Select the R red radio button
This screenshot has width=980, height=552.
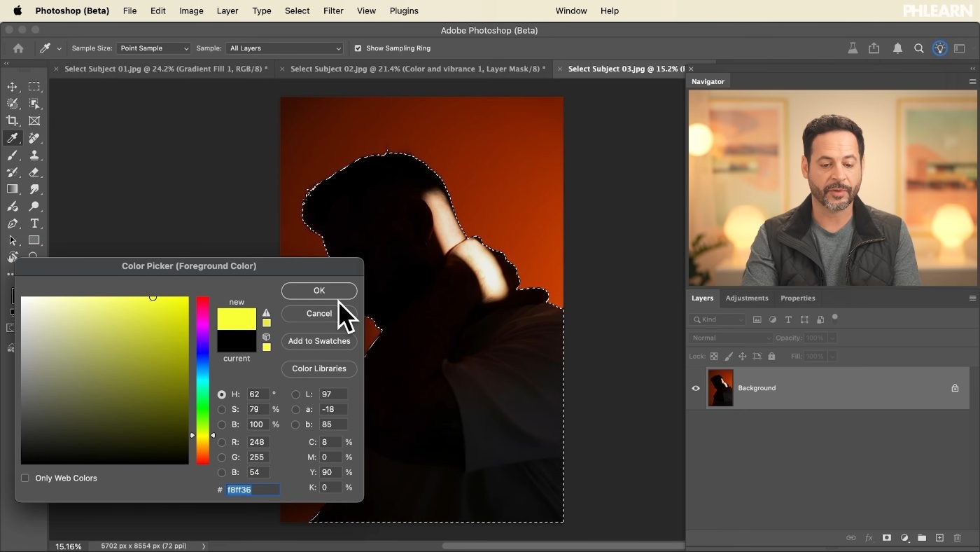[222, 443]
